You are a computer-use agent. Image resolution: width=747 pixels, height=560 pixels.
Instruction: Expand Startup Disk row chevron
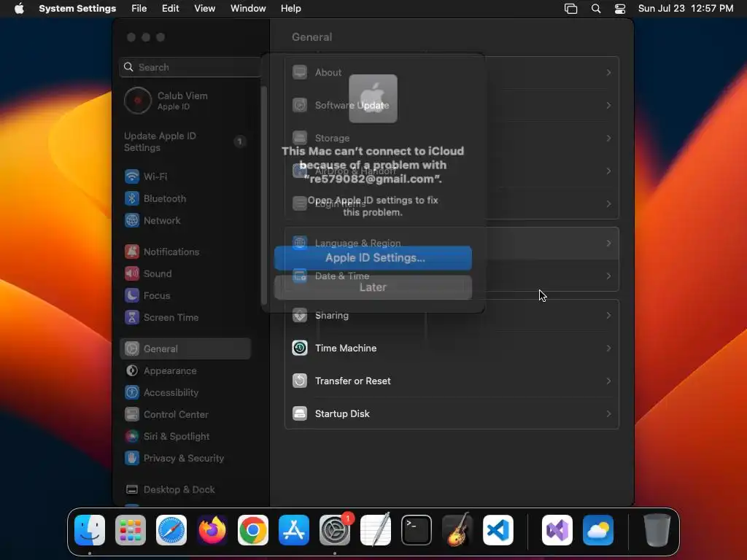(x=608, y=414)
